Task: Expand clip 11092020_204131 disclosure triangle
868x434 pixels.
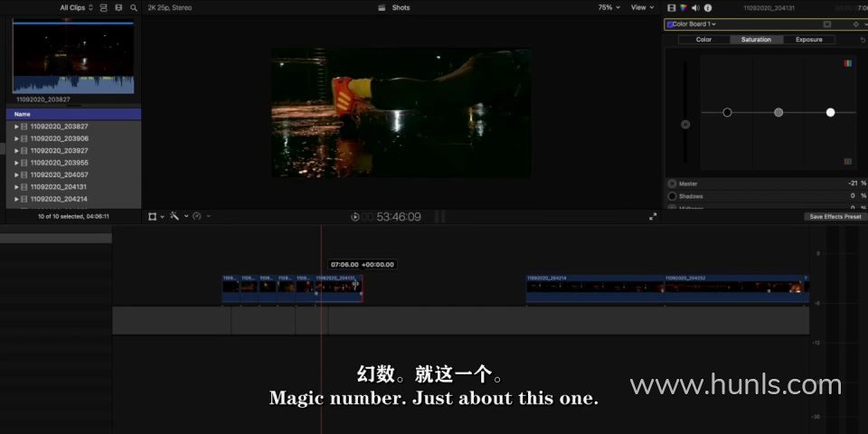Action: click(x=16, y=187)
